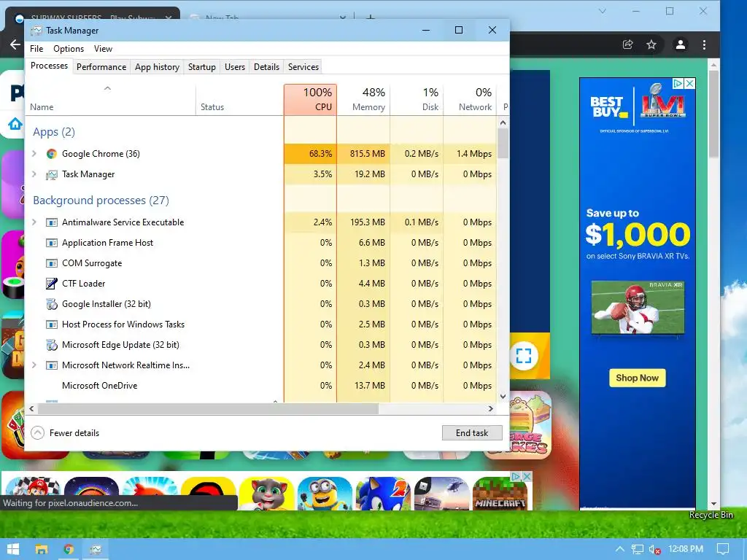The image size is (747, 560).
Task: Click the End task button
Action: [472, 433]
